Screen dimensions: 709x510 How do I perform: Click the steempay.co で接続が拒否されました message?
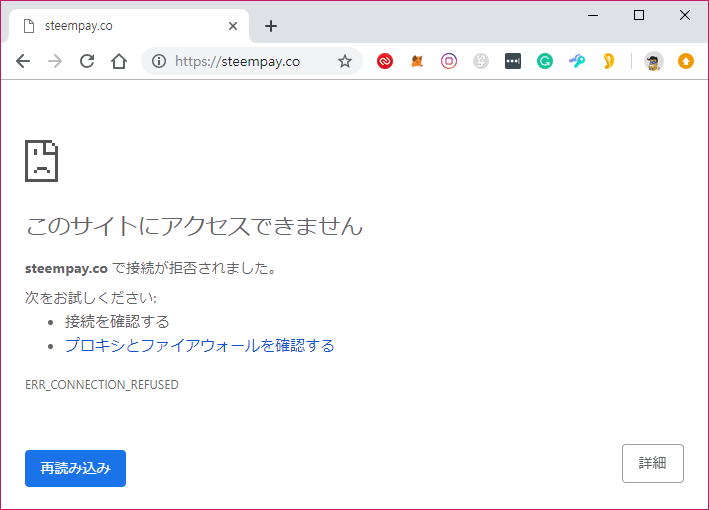coord(151,269)
